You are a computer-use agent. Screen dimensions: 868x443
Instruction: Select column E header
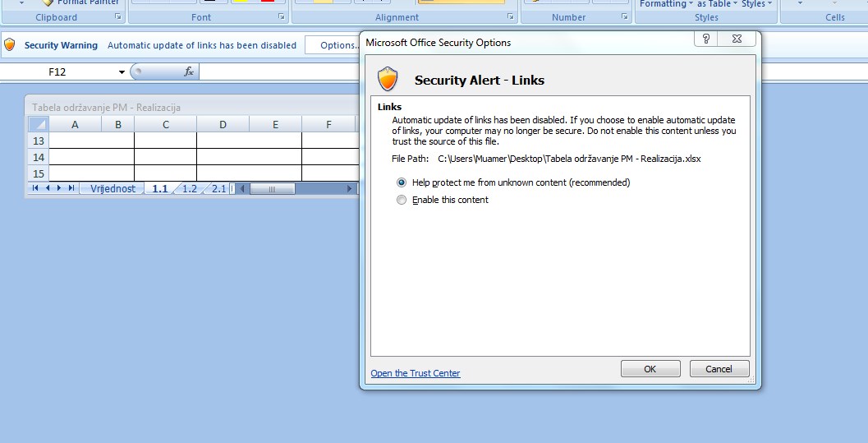pos(275,125)
